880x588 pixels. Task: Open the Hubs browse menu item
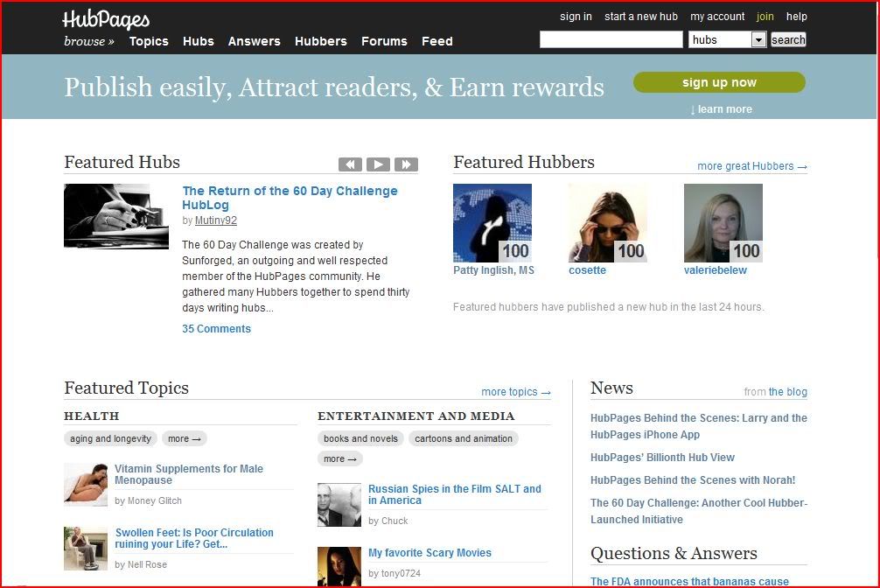[198, 41]
